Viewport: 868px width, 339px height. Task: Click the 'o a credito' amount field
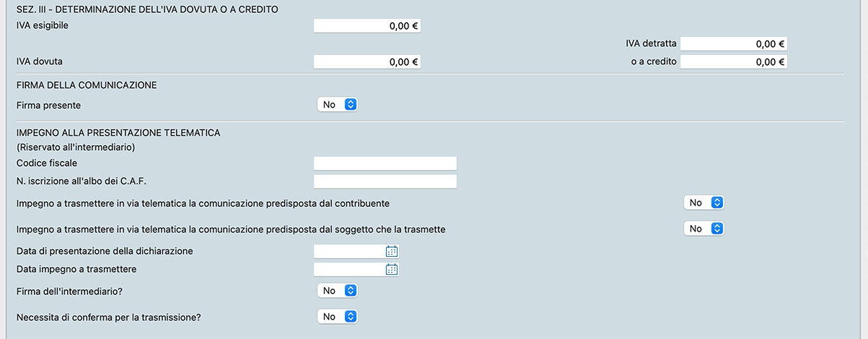click(733, 62)
